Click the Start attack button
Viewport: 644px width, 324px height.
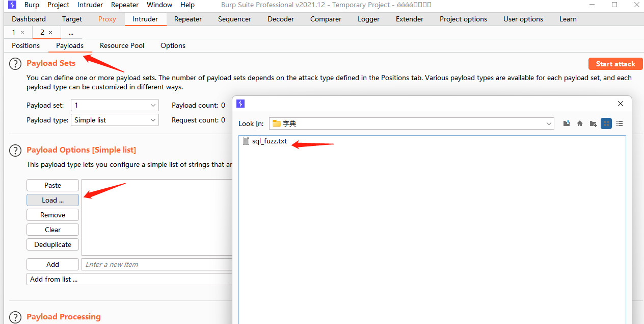point(615,64)
